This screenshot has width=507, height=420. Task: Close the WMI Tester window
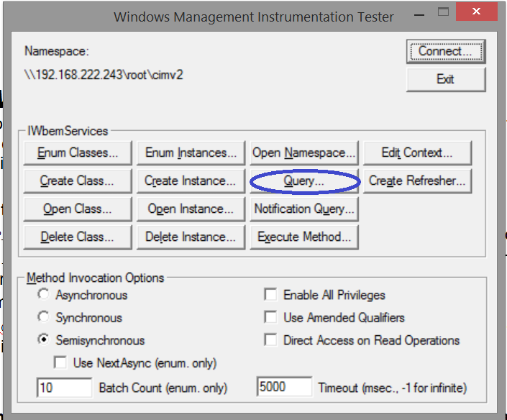click(x=476, y=12)
